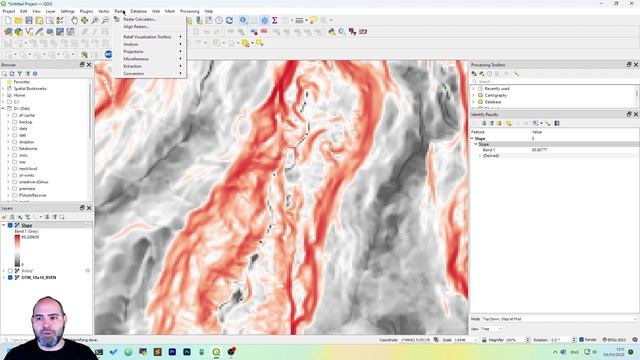
Task: Click the Save Project icon
Action: coord(29,20)
